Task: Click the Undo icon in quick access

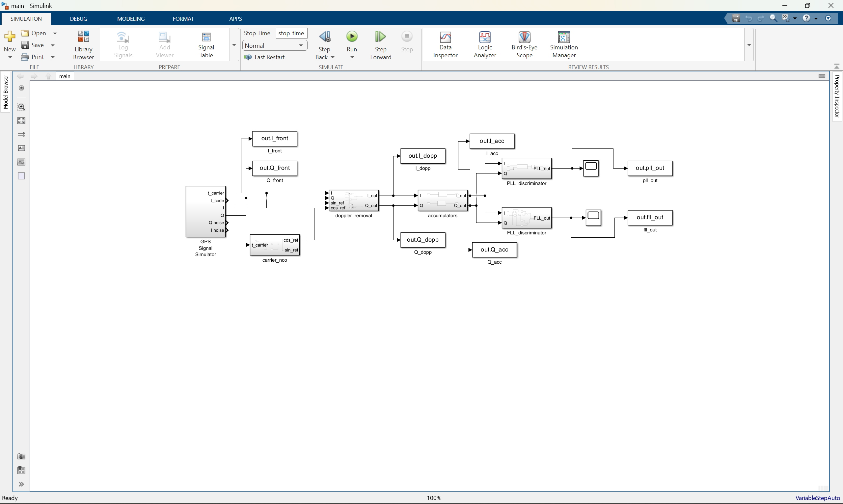Action: click(x=748, y=18)
